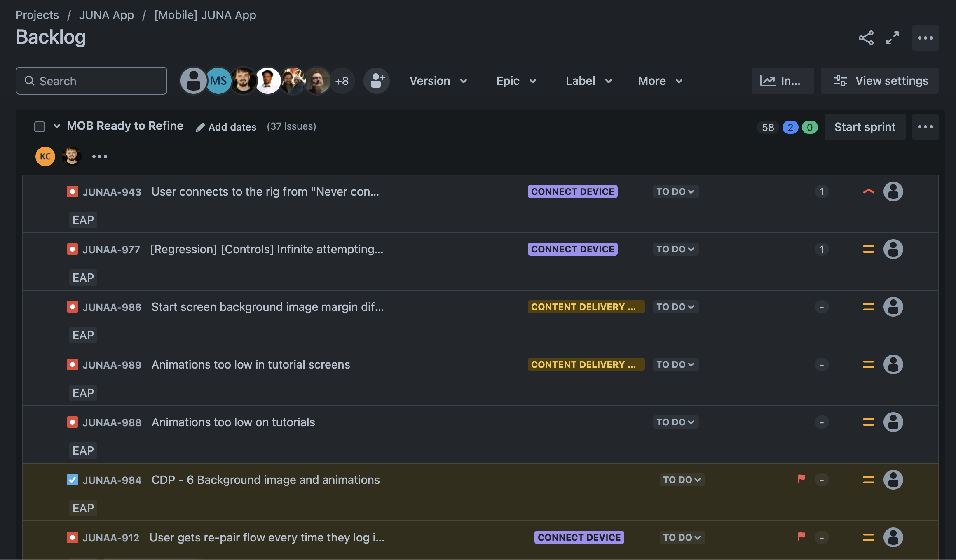Change JUNAA-943 TO DO status dropdown
This screenshot has width=956, height=560.
pos(675,191)
